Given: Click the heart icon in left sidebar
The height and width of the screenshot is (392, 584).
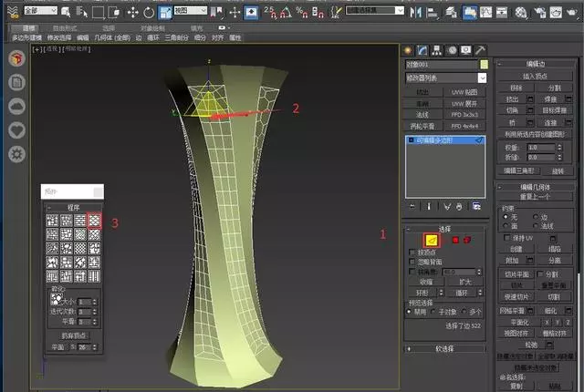Looking at the screenshot, I should (16, 129).
